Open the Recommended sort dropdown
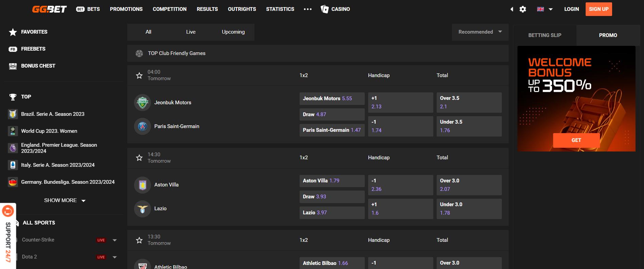This screenshot has width=644, height=269. [x=480, y=32]
